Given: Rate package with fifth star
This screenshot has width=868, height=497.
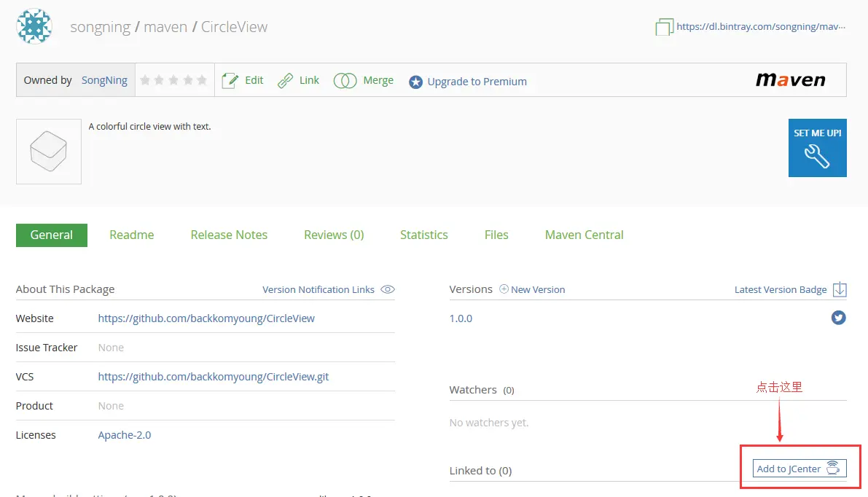Looking at the screenshot, I should (x=202, y=80).
